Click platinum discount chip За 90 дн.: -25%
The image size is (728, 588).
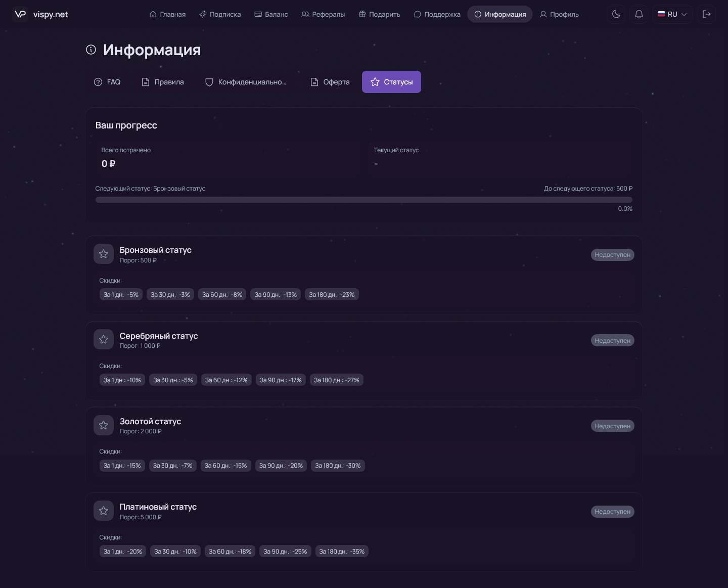pos(285,552)
